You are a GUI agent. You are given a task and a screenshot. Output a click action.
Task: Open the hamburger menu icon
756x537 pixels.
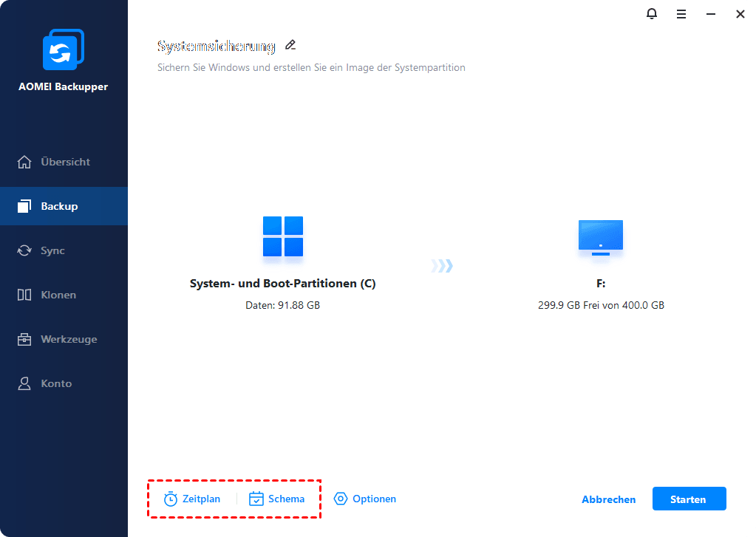681,15
